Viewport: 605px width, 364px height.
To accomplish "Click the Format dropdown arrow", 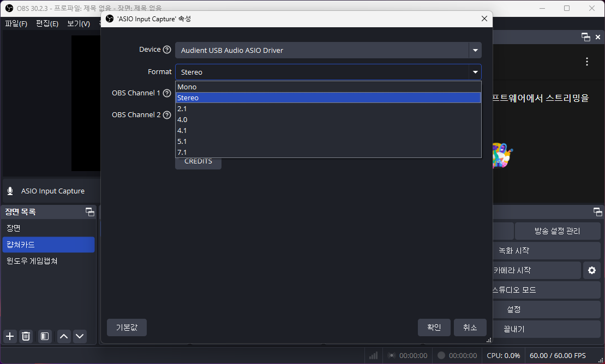I will [x=475, y=72].
